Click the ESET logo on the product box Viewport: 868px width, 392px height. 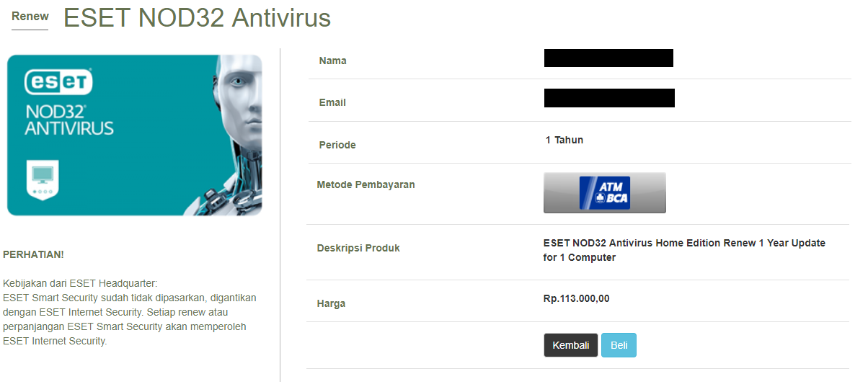point(59,81)
